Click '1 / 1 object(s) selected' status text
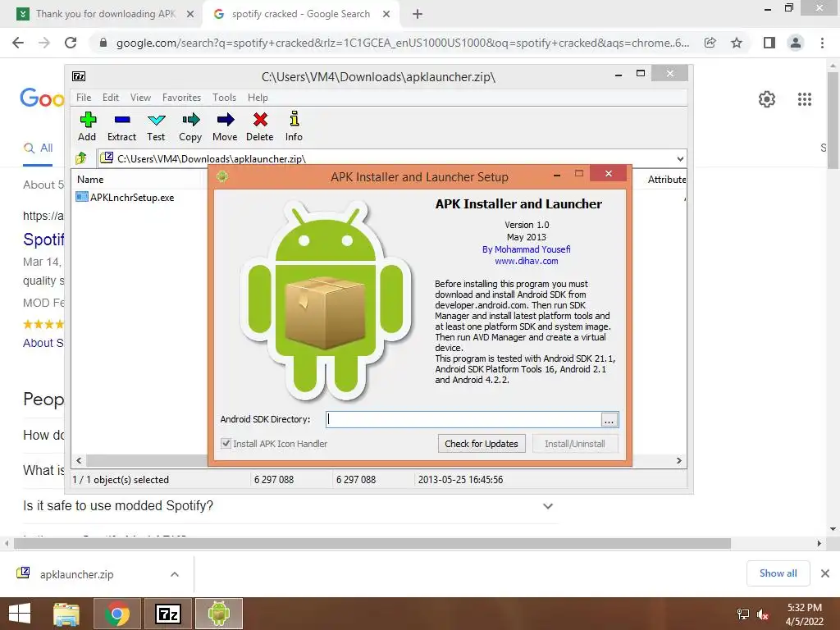The width and height of the screenshot is (840, 630). coord(121,480)
